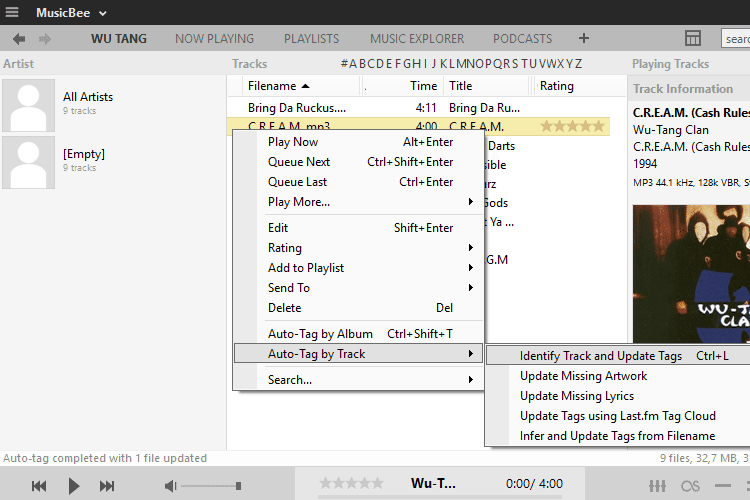Click the Wu-T... now playing title
The height and width of the screenshot is (500, 750).
tap(433, 484)
